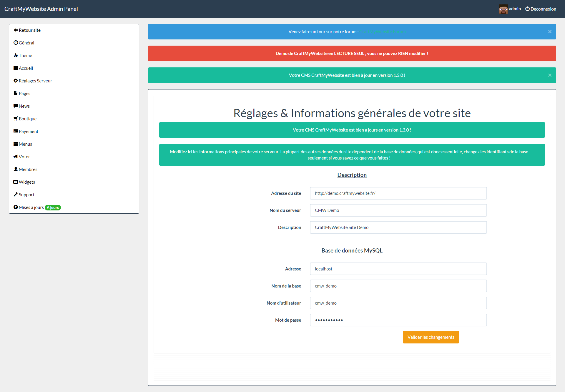This screenshot has height=392, width=565.
Task: Click the user icon beside Membres
Action: point(16,169)
